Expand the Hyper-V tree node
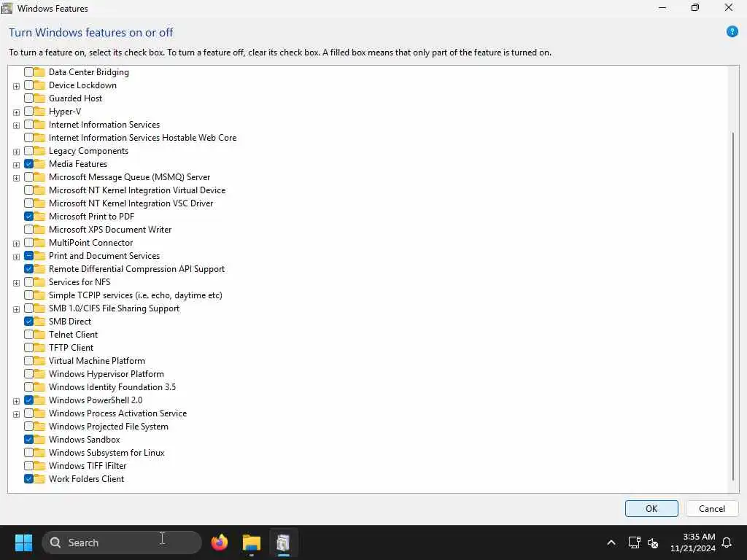The image size is (747, 560). (x=16, y=112)
